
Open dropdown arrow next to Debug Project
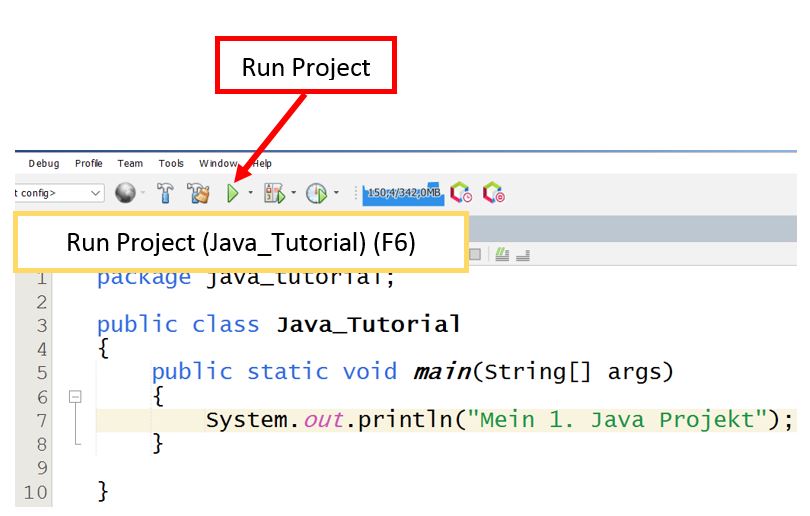[x=293, y=193]
